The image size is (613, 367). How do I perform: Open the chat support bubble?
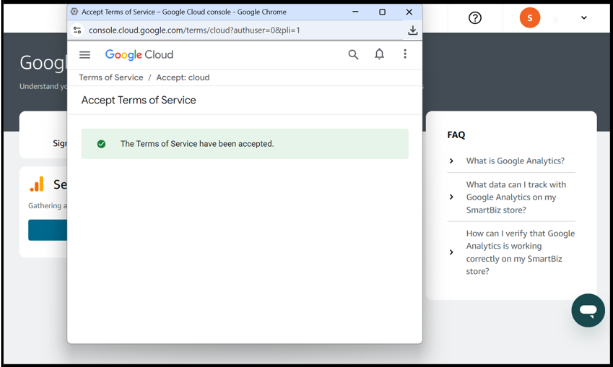tap(588, 310)
